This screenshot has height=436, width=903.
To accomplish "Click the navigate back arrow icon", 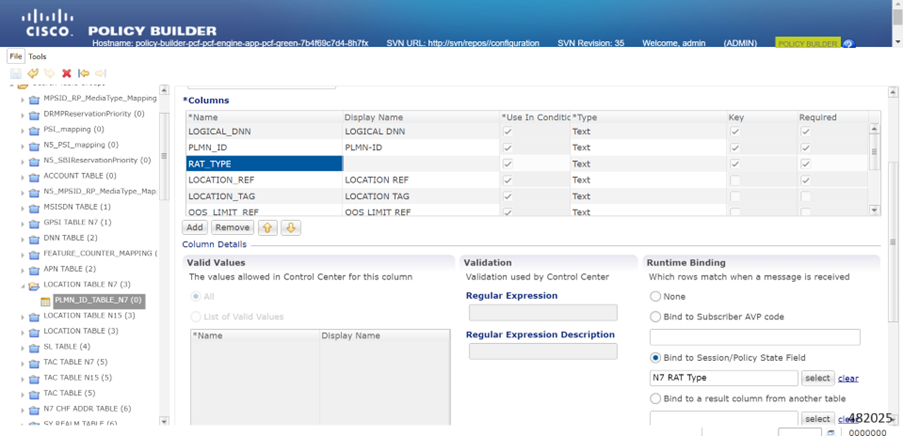I will tap(84, 73).
